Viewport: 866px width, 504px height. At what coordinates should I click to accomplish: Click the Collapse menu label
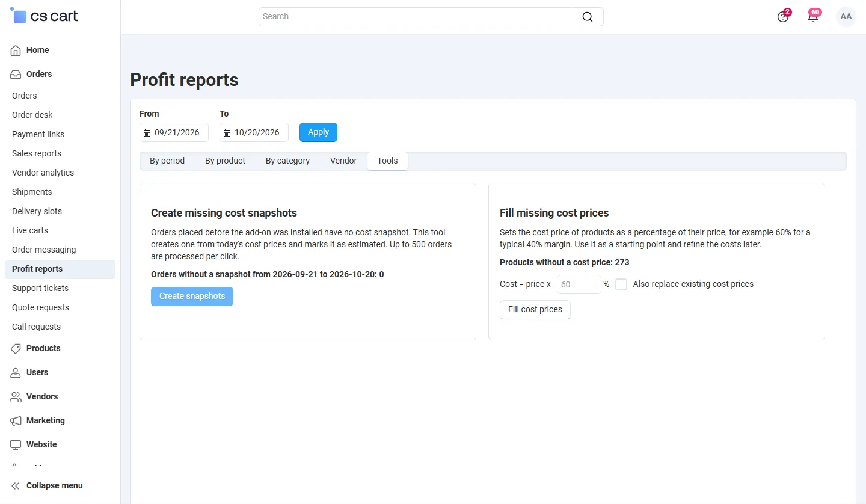pyautogui.click(x=55, y=486)
